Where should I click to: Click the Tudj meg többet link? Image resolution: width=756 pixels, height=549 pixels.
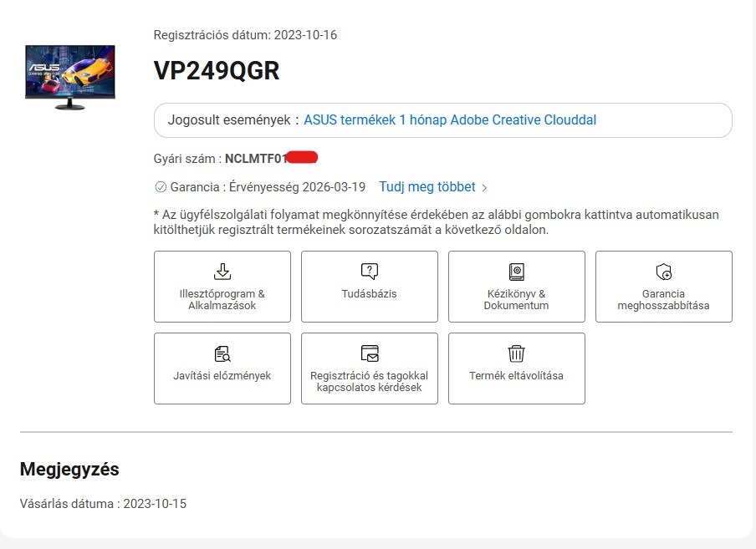click(x=427, y=187)
